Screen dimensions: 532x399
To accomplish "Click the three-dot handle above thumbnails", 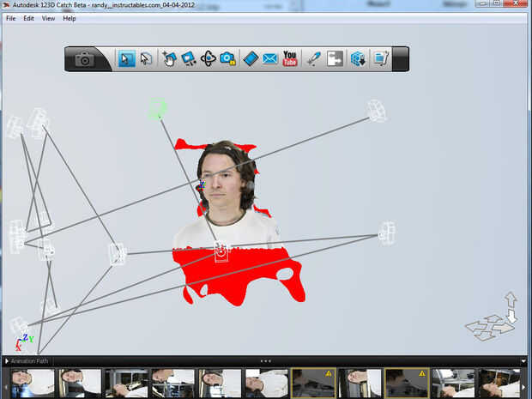I will [x=266, y=361].
